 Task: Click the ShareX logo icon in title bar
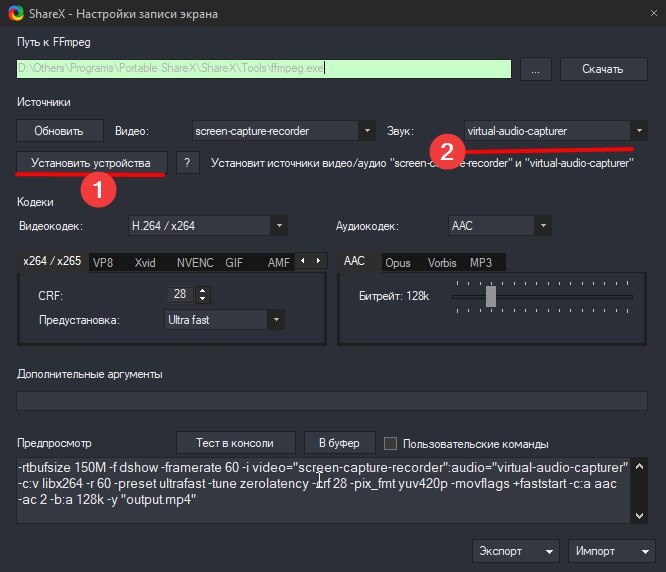click(x=16, y=13)
